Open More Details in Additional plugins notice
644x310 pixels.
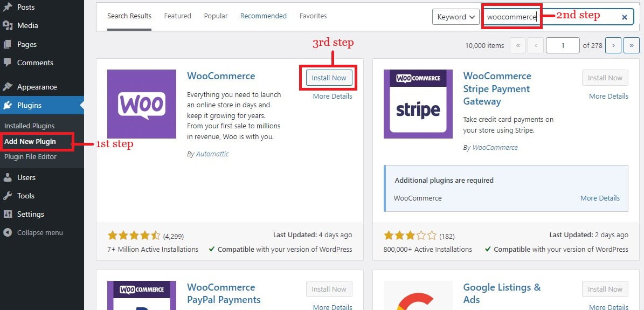click(x=600, y=198)
